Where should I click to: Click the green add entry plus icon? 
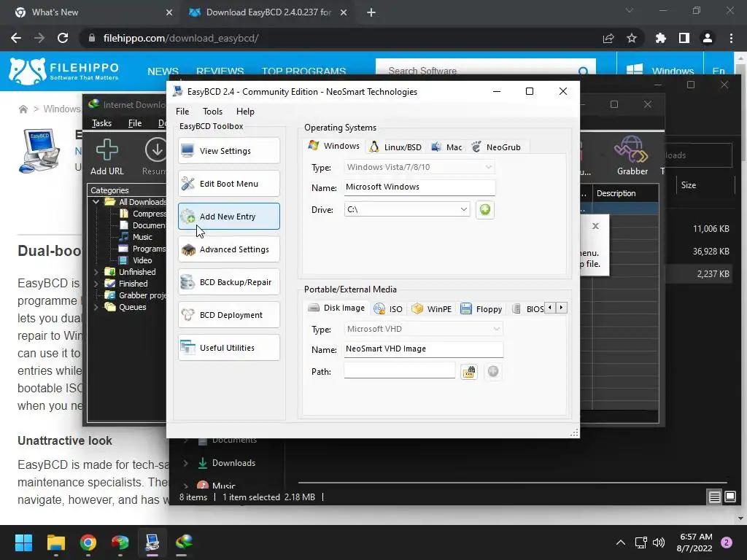pyautogui.click(x=485, y=209)
